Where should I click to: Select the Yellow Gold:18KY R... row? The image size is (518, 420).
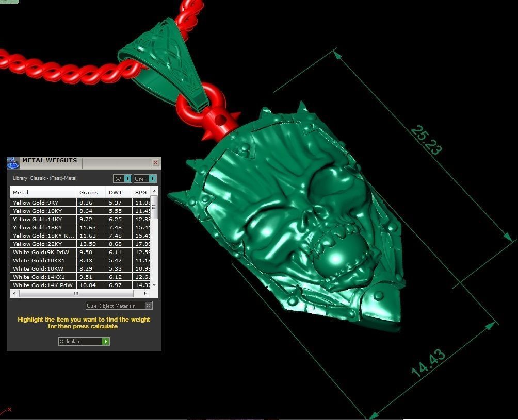point(80,236)
